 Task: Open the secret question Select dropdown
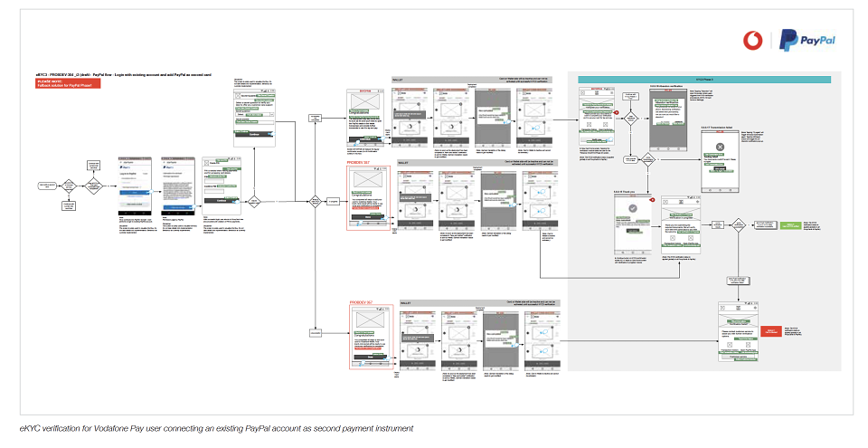coord(254,114)
